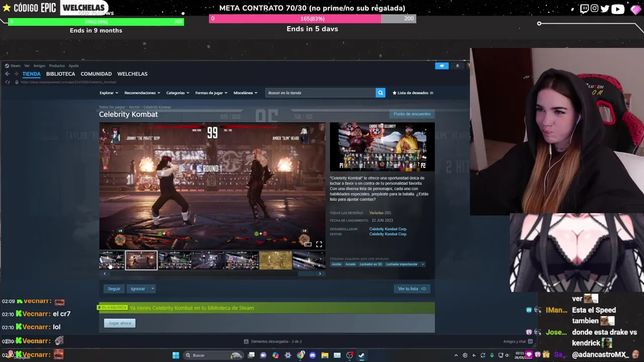This screenshot has width=644, height=362.
Task: Open the Steam notifications bell
Action: pos(457,66)
